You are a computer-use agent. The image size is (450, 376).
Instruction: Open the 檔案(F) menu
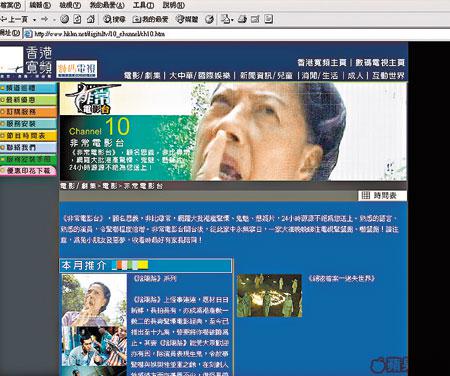point(11,5)
